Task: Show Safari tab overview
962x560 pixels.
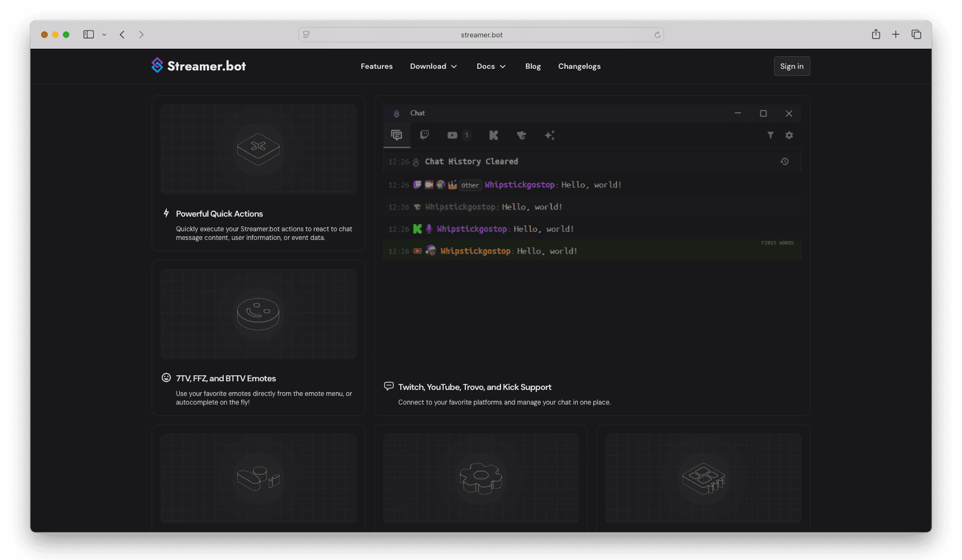Action: click(x=916, y=35)
